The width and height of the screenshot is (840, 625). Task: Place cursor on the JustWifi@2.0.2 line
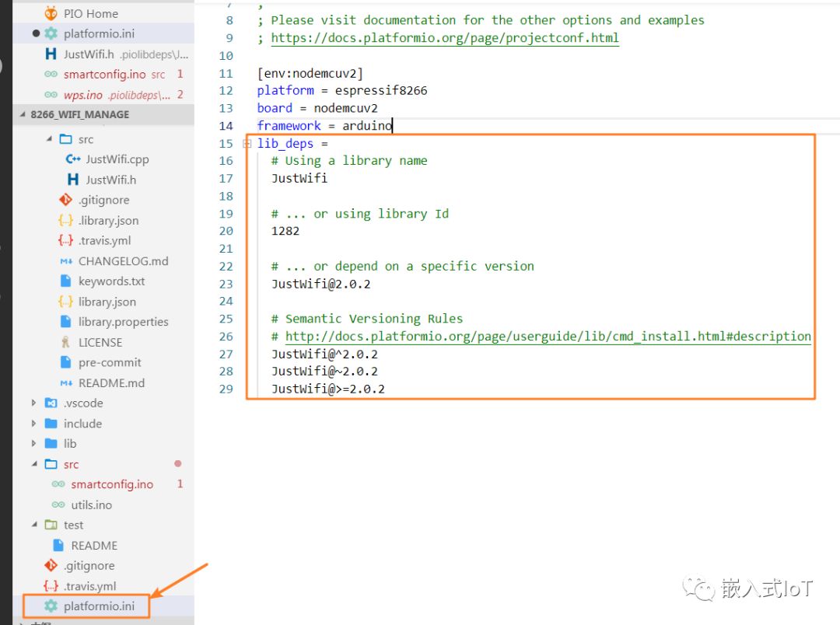click(x=320, y=284)
